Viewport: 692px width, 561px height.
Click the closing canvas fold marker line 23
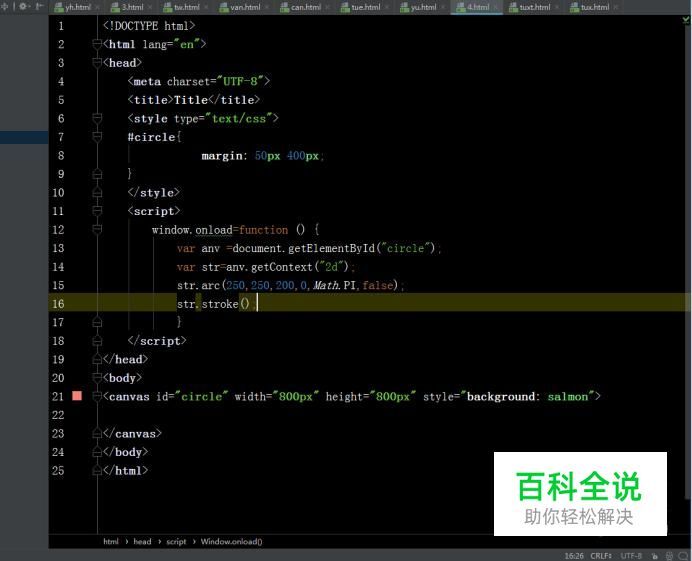click(97, 434)
